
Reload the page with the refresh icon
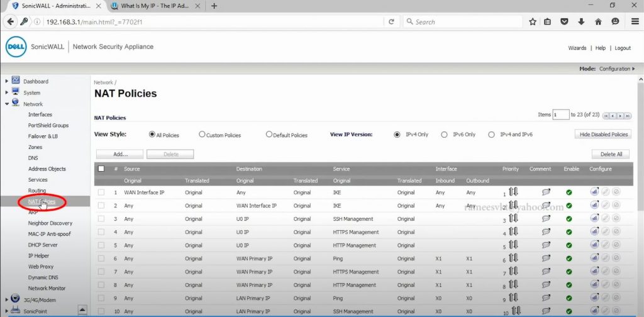pos(391,22)
